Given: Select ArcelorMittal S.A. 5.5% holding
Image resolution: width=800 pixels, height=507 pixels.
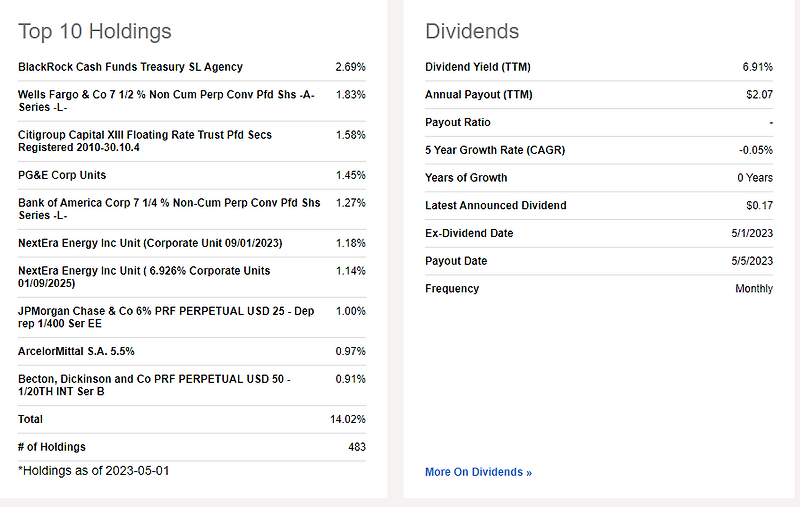Looking at the screenshot, I should (x=76, y=351).
